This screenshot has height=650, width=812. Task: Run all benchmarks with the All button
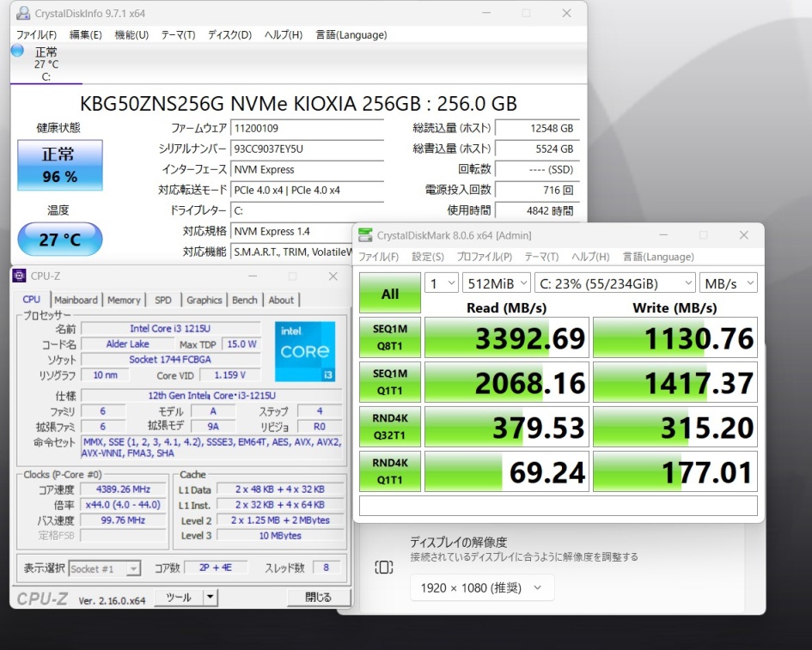[x=390, y=294]
